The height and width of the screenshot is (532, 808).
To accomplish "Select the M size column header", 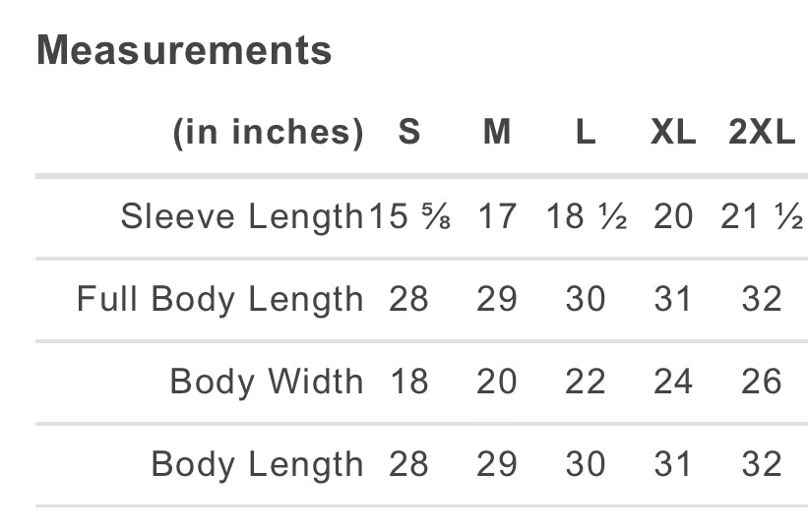I will [x=497, y=132].
